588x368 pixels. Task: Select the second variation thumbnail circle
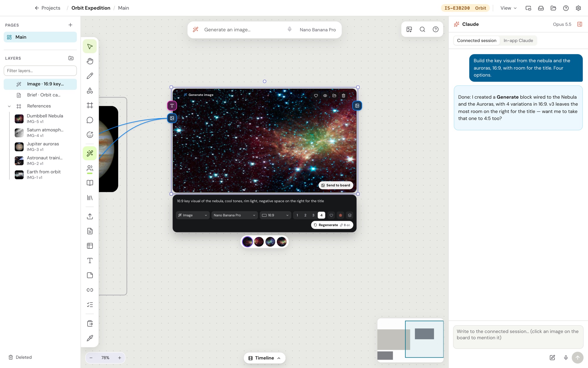[x=259, y=242]
